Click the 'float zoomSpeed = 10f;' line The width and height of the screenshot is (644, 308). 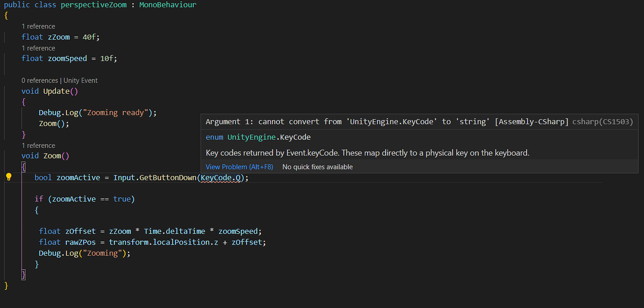(x=70, y=59)
